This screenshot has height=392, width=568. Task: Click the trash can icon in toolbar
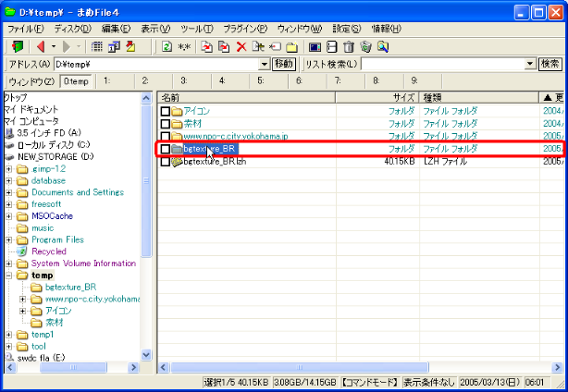point(349,46)
